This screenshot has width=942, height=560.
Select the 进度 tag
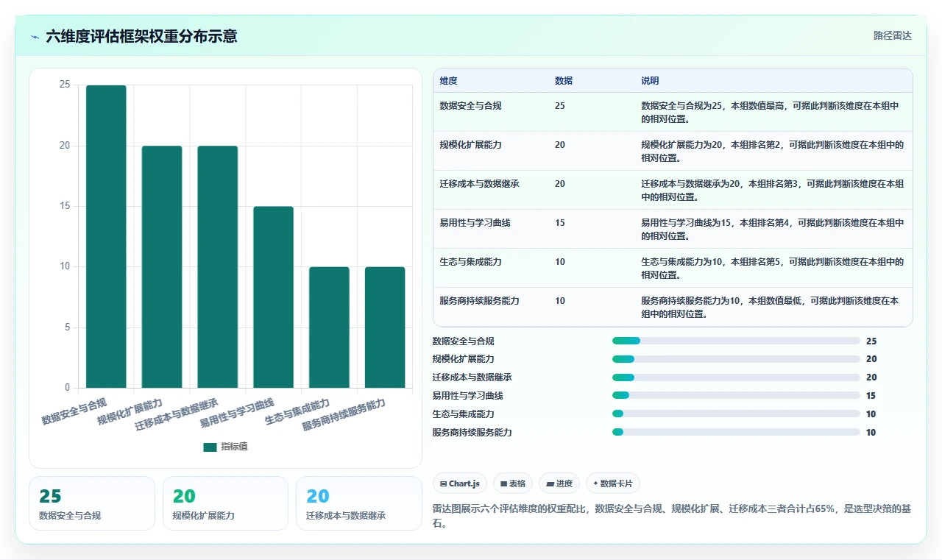(x=559, y=483)
